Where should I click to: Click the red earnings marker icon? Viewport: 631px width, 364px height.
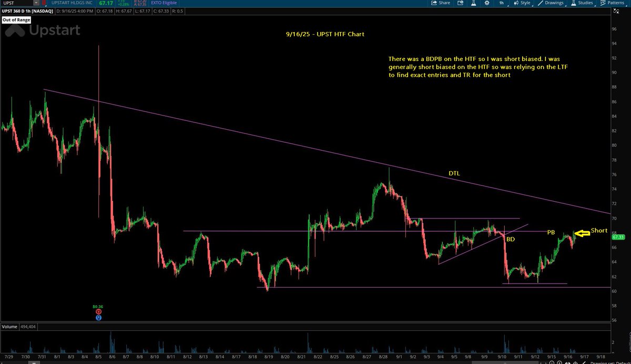point(98,311)
